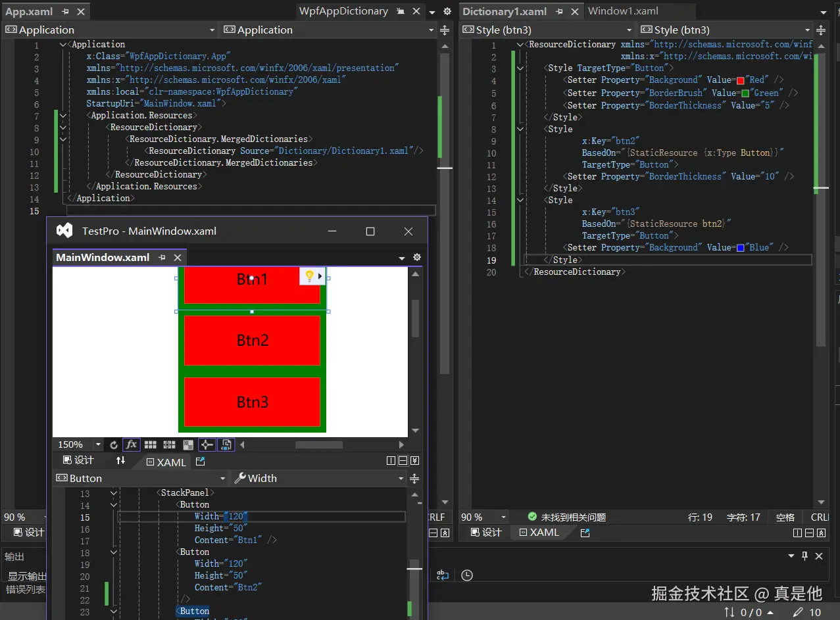Click designer horizontal scrollbar thumb

[319, 445]
